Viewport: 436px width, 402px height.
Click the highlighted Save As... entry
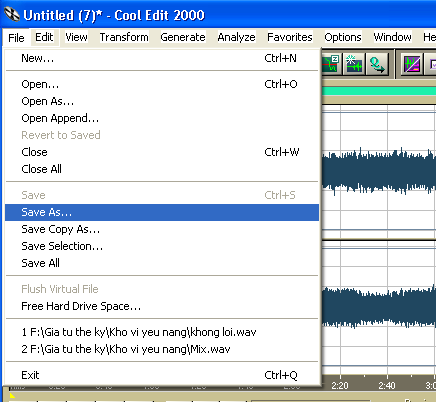pos(162,212)
